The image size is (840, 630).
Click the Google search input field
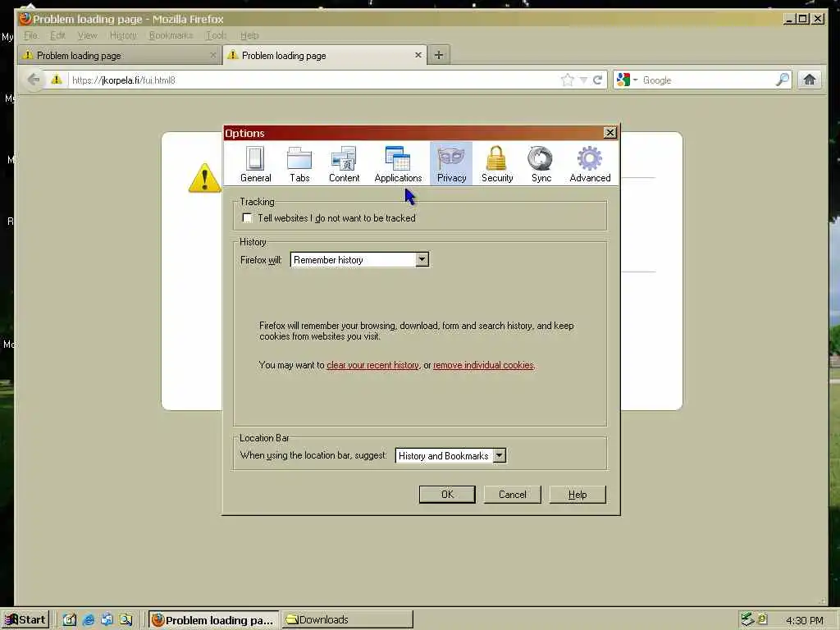pos(706,80)
